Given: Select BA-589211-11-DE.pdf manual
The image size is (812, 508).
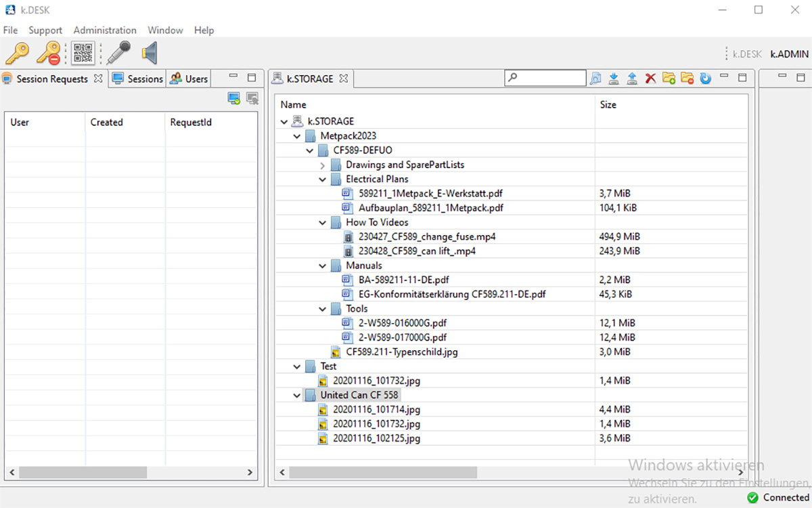Looking at the screenshot, I should tap(404, 280).
